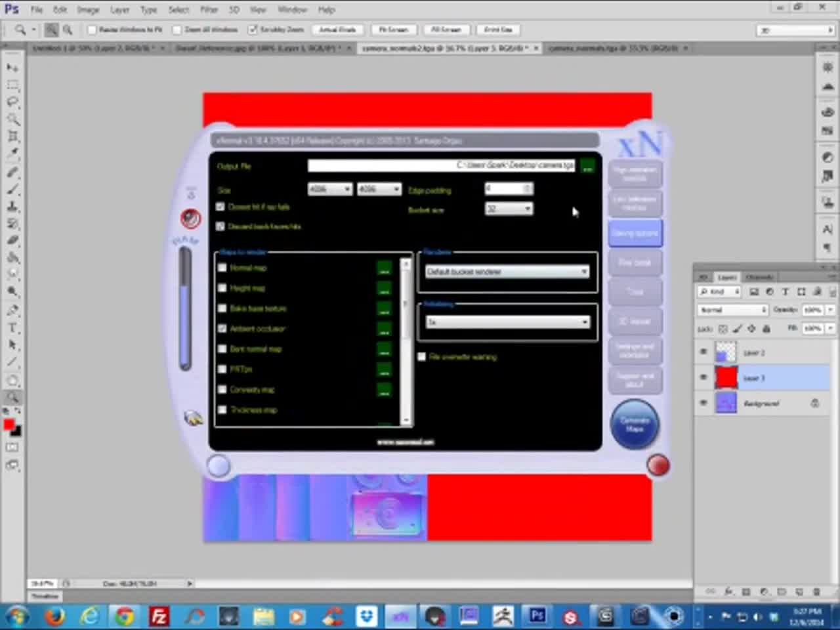Viewport: 840px width, 630px height.
Task: Open the Image menu
Action: [x=88, y=10]
